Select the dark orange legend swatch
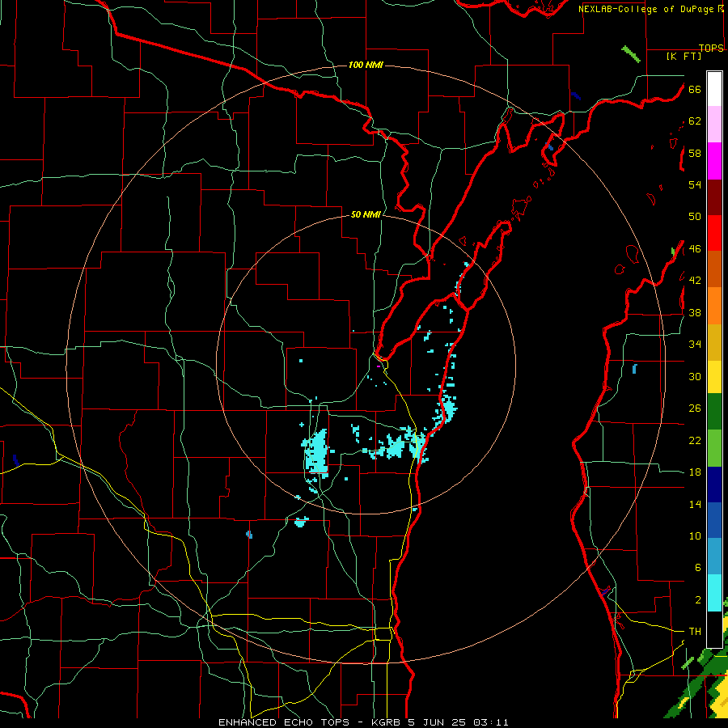The image size is (728, 728). [714, 269]
